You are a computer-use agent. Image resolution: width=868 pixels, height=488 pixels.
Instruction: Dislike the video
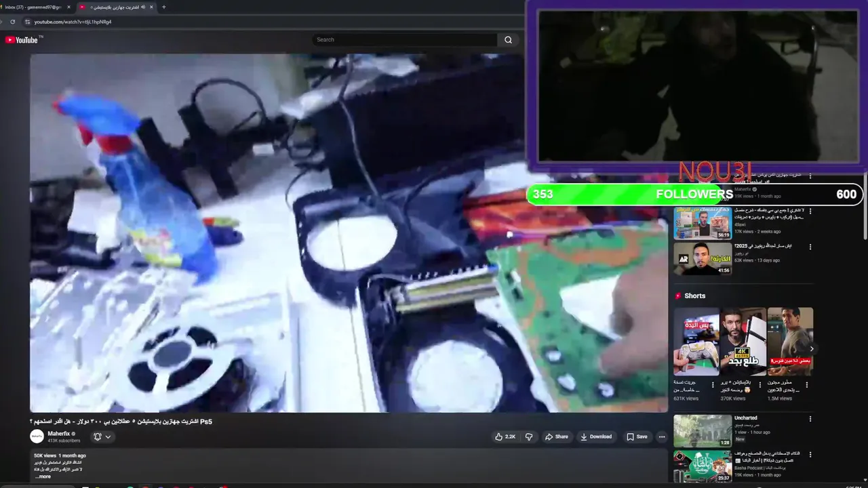tap(529, 436)
